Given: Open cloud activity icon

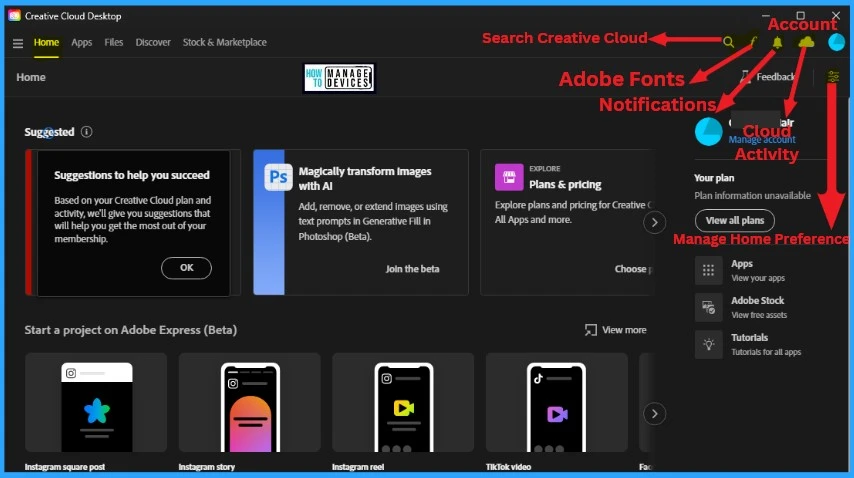Looking at the screenshot, I should [806, 42].
